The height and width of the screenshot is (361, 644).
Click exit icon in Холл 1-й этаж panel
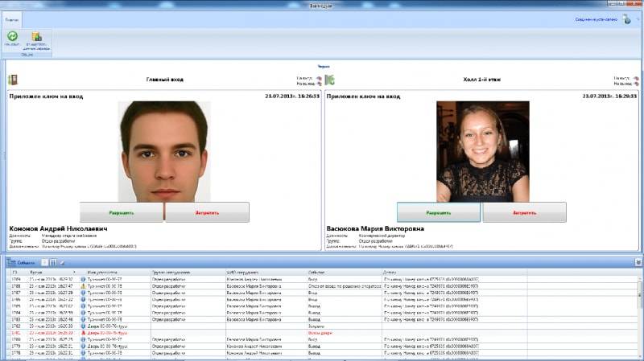636,84
